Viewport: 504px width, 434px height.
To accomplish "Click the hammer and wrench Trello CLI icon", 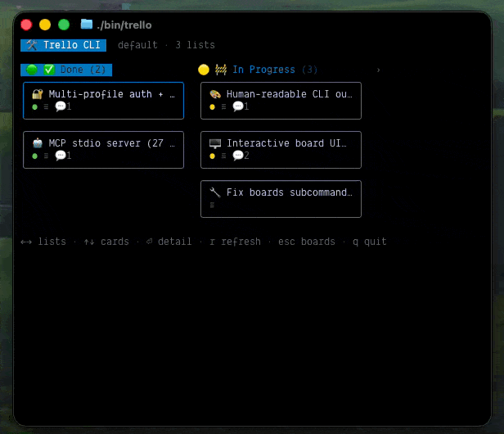I will 31,45.
